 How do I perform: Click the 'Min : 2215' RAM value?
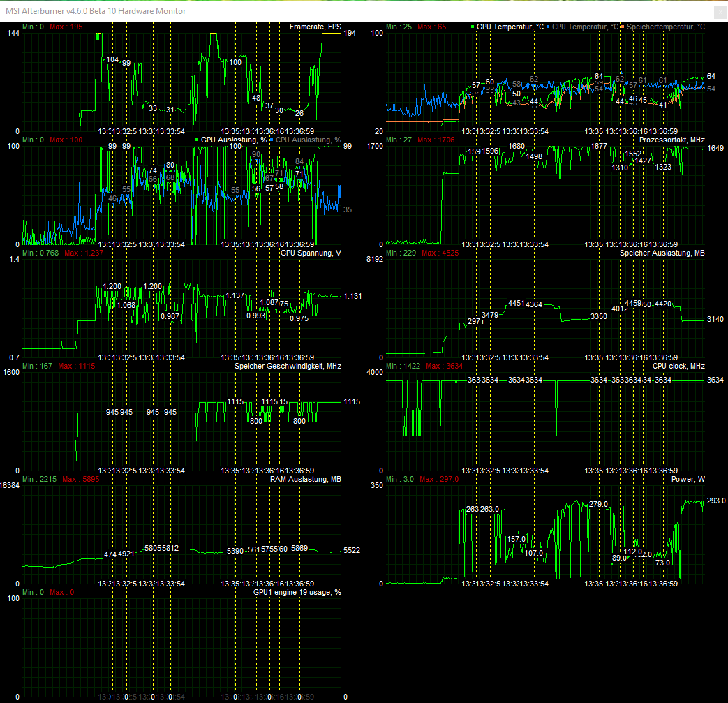[x=40, y=479]
